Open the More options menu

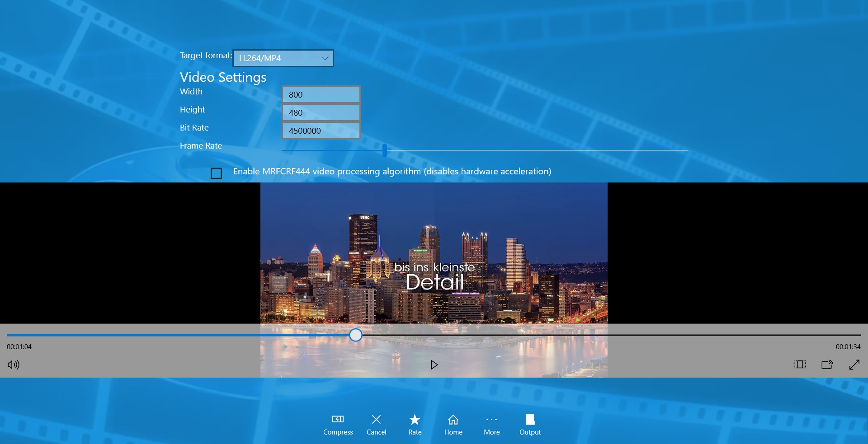click(491, 425)
